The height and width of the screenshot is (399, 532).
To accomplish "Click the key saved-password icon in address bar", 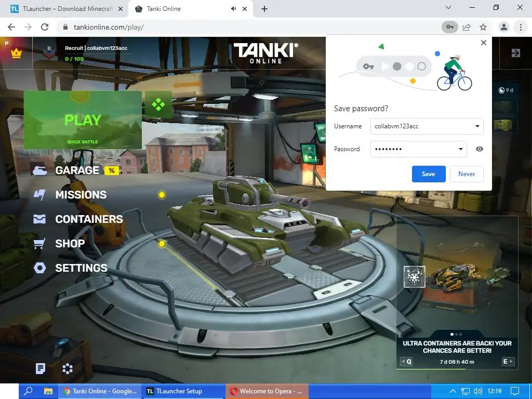I will click(x=449, y=27).
